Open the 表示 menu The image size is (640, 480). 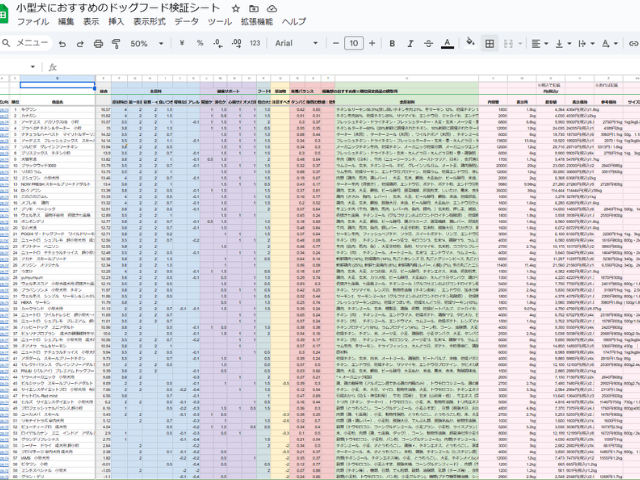click(x=91, y=22)
